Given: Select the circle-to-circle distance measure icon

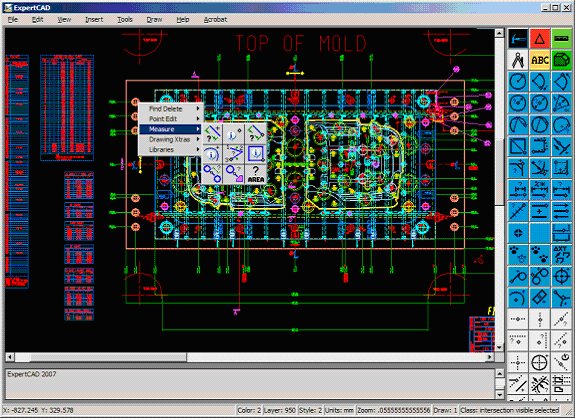Looking at the screenshot, I should coord(212,174).
